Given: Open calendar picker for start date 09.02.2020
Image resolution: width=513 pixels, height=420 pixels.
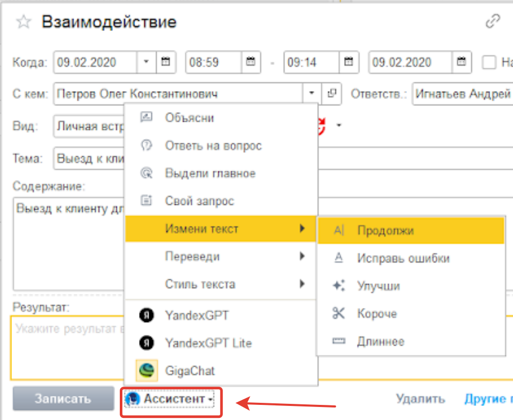Looking at the screenshot, I should click(166, 62).
